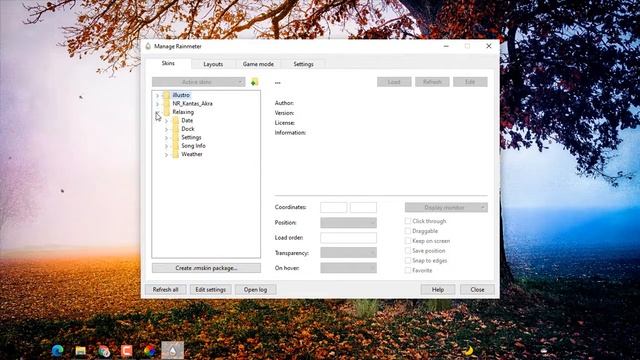Click the Dock folder icon
Image resolution: width=640 pixels, height=360 pixels.
coord(176,129)
